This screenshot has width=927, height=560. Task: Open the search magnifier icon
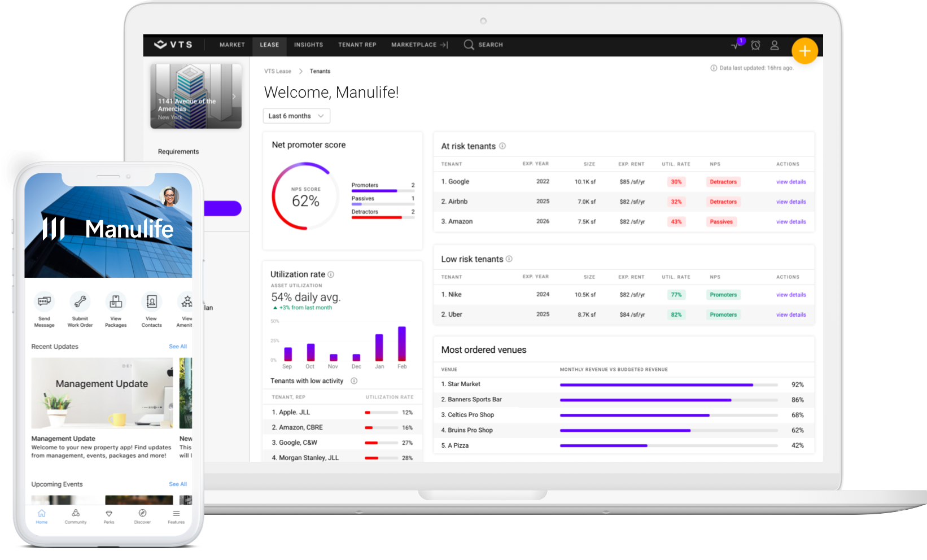click(x=469, y=45)
